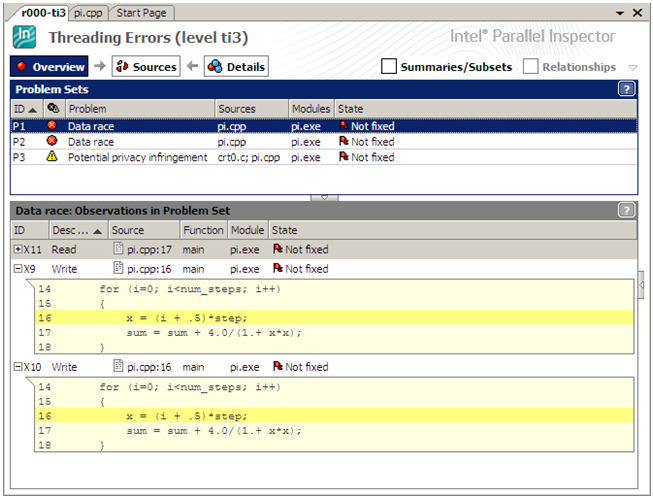Click the Not fixed flag on X11
The image size is (653, 498).
point(278,249)
